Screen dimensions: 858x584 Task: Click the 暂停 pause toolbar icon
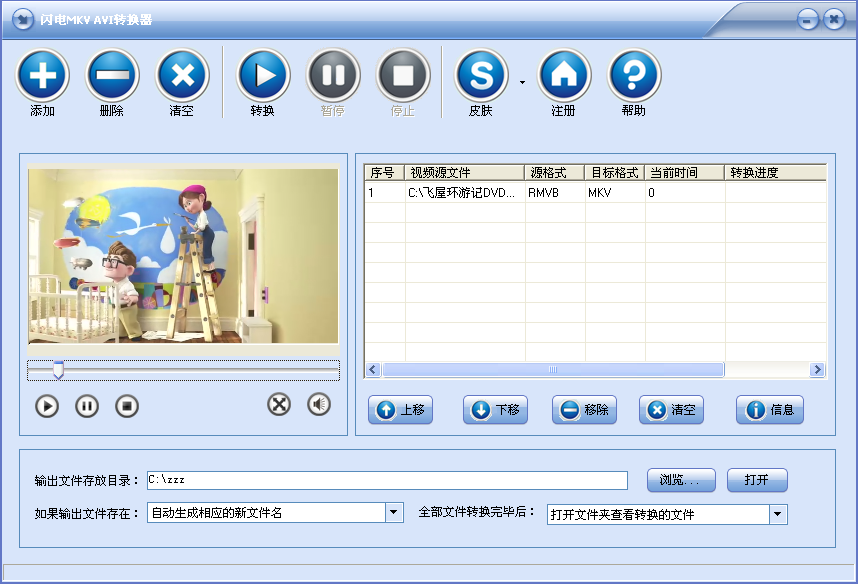(x=333, y=75)
